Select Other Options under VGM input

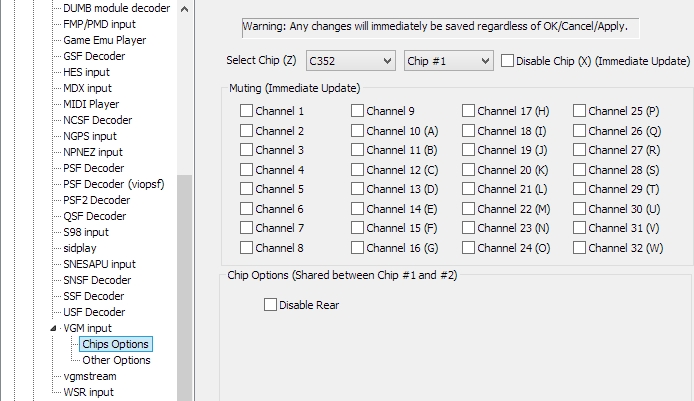(116, 360)
